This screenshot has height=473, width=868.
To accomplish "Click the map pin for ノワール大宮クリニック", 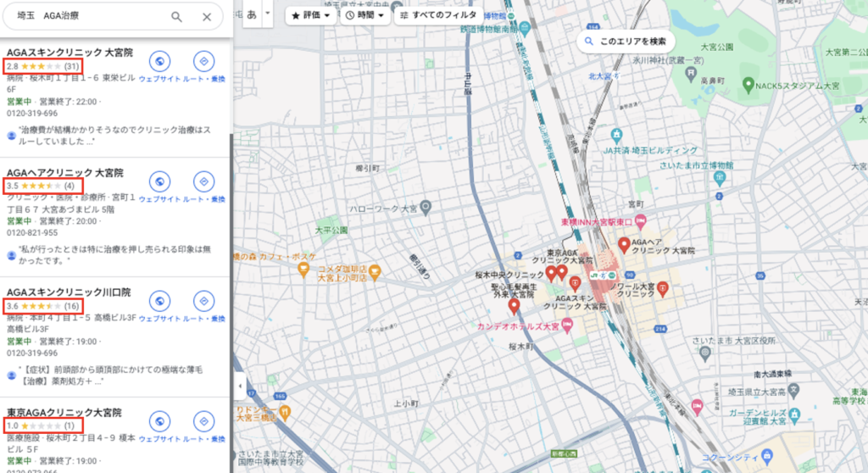I will pos(663,288).
